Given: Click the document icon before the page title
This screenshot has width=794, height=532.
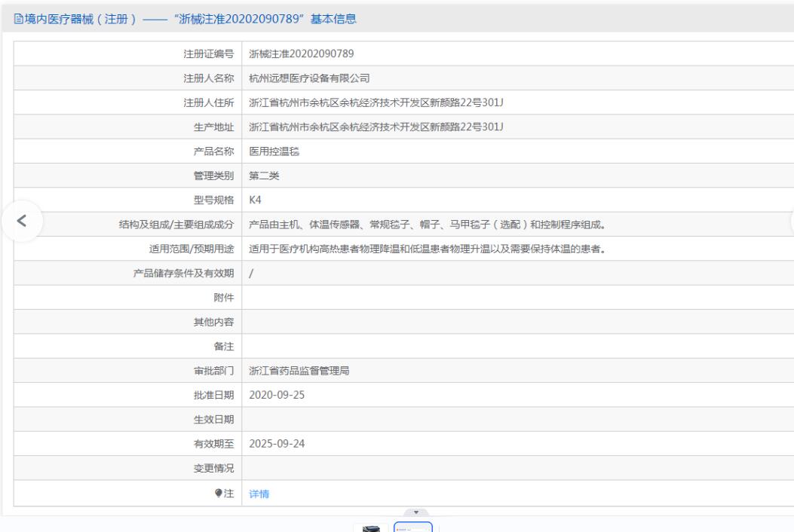Looking at the screenshot, I should [x=19, y=20].
